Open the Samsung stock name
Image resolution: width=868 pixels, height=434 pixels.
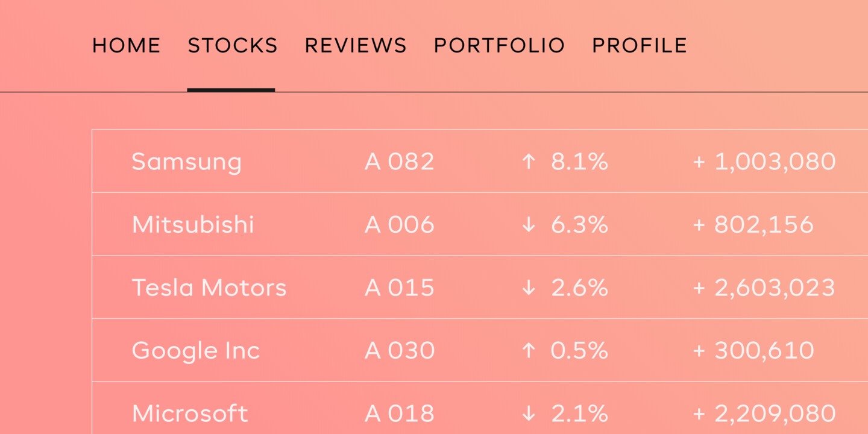[x=186, y=162]
